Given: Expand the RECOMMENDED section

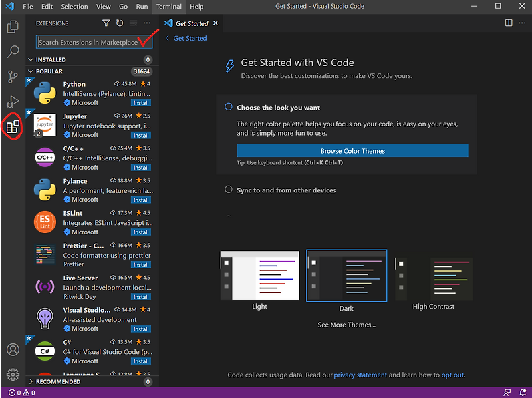Looking at the screenshot, I should (30, 381).
